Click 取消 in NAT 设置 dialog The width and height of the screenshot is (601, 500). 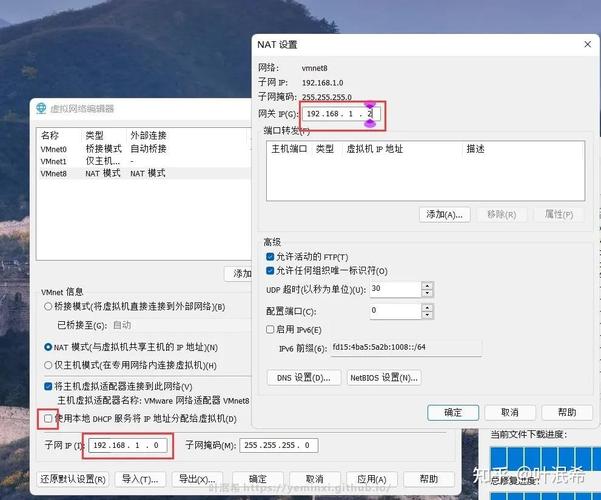[x=510, y=413]
